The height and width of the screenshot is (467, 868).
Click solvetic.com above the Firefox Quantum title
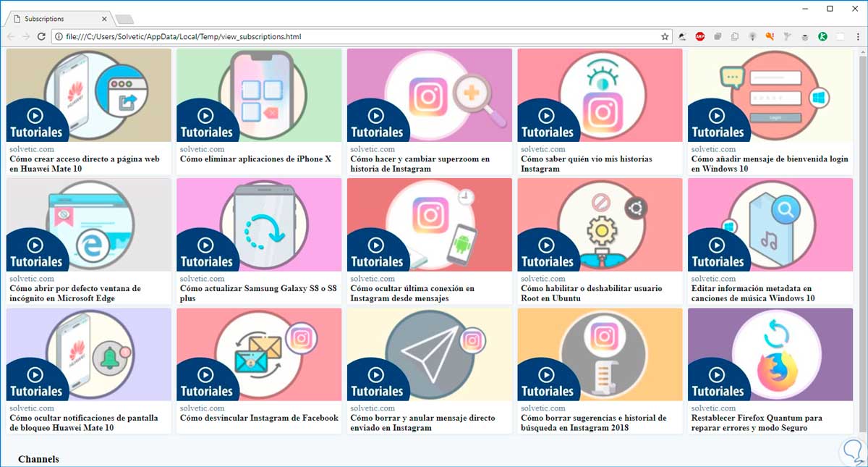[713, 408]
